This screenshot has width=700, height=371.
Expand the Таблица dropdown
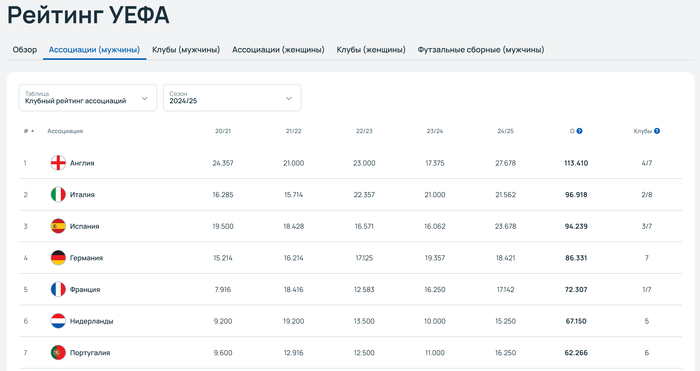click(x=88, y=98)
